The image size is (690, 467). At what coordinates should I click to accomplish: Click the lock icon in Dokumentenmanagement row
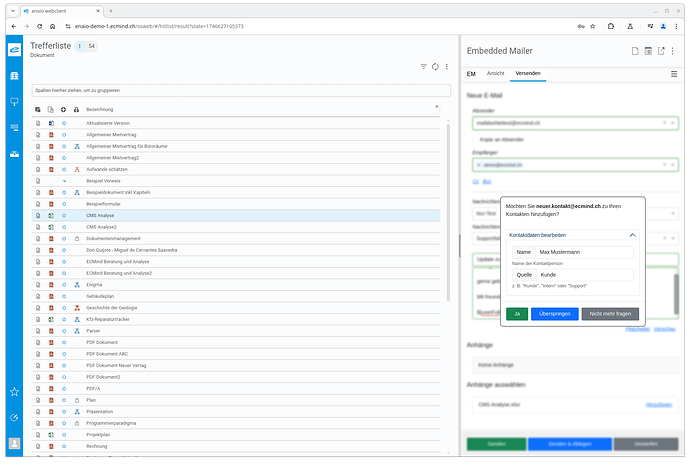[77, 239]
